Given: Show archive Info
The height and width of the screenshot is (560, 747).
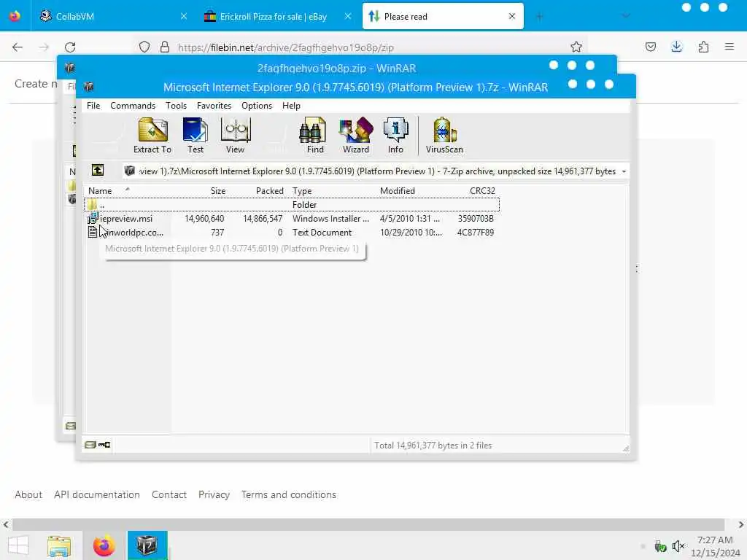Looking at the screenshot, I should point(395,136).
